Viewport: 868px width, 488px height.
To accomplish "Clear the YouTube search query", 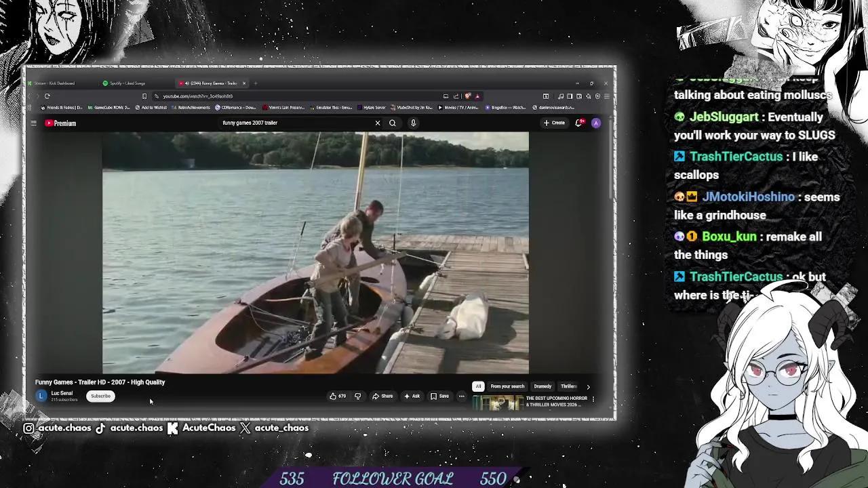I will point(378,123).
